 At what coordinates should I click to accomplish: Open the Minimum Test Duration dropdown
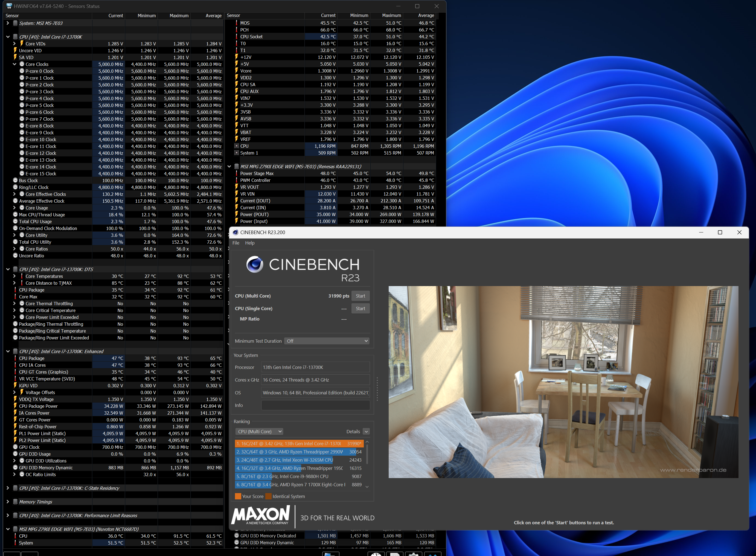(x=327, y=341)
